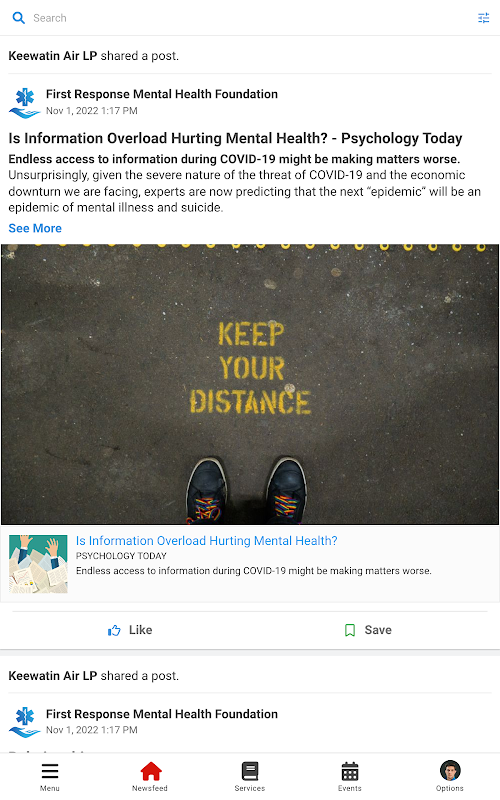Toggle Like on the first post
Viewport: 500px width, 800px height.
[x=130, y=630]
